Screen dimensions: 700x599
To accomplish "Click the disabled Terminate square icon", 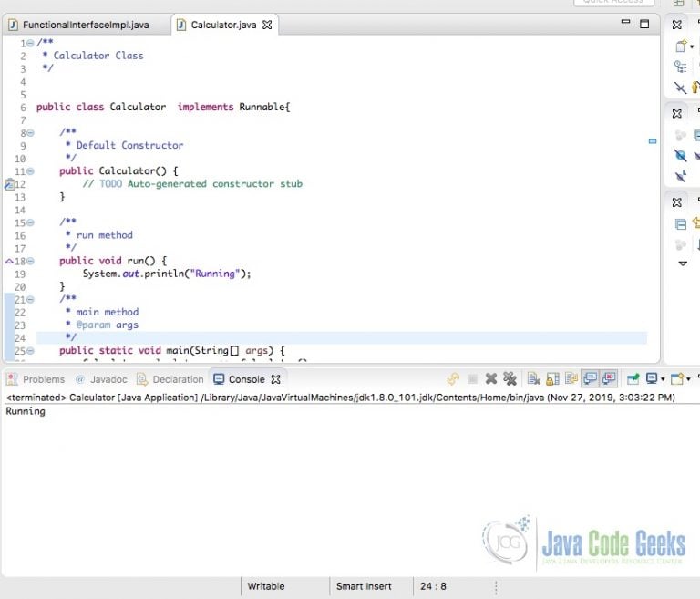I will point(472,379).
